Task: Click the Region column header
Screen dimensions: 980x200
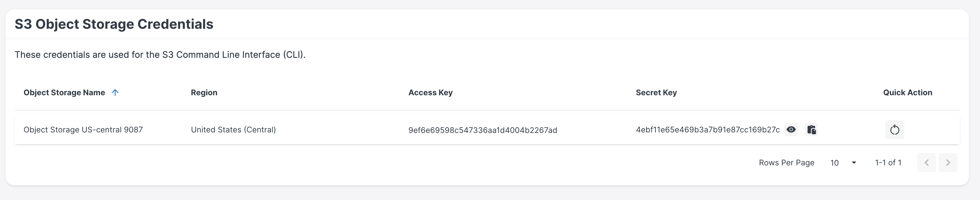Action: tap(204, 92)
